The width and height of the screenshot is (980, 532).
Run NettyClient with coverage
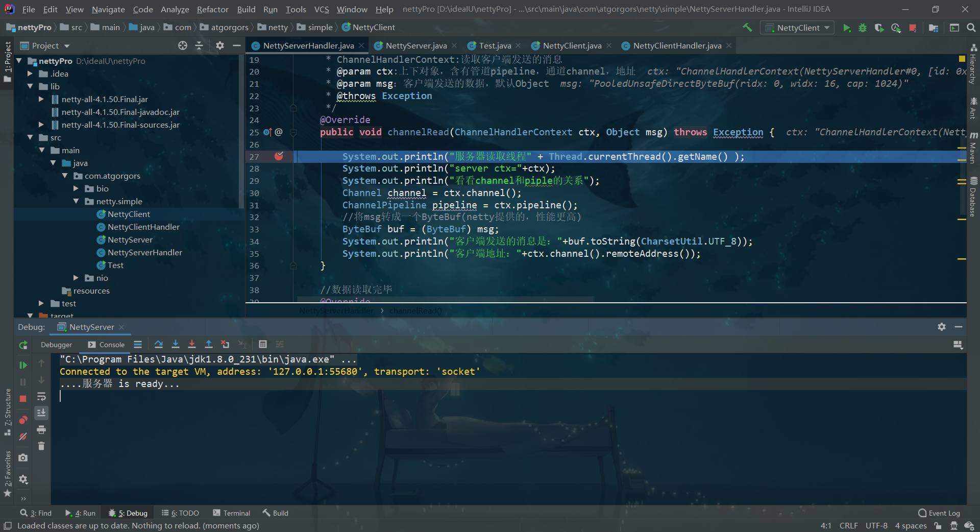click(879, 28)
